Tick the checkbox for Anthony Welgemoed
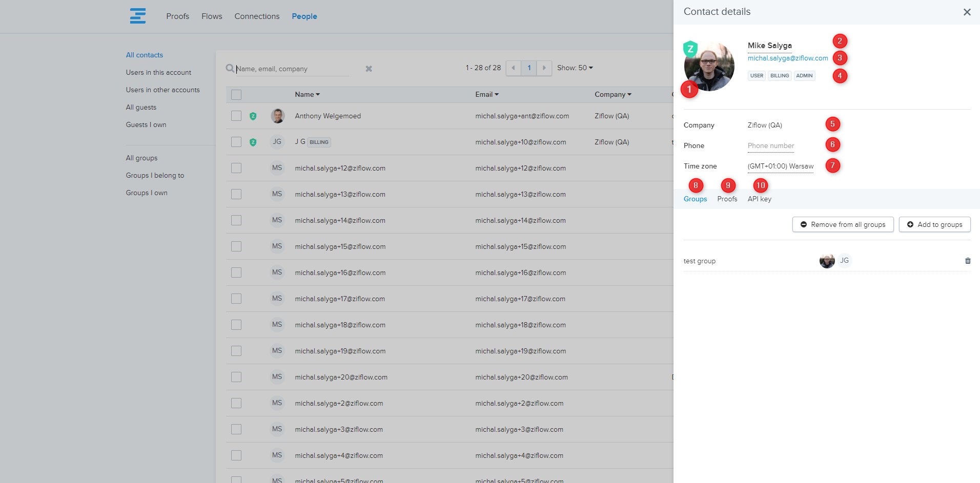Viewport: 980px width, 483px height. pyautogui.click(x=236, y=116)
